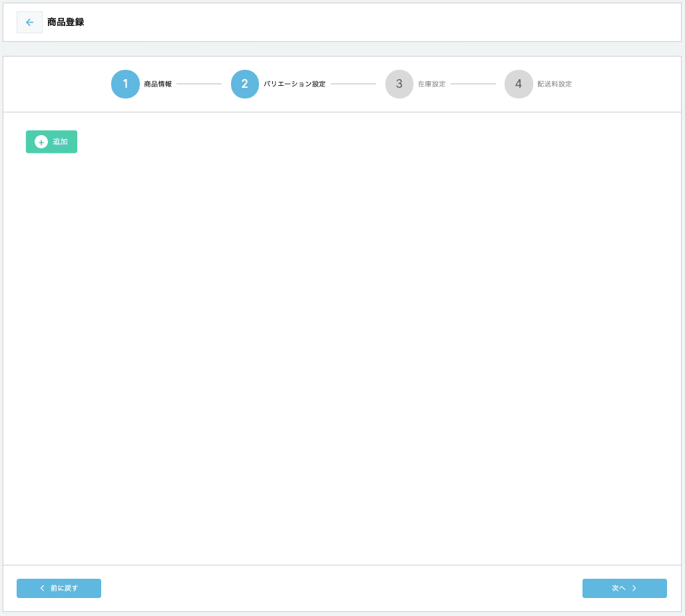Select the step 1 circle
685x616 pixels.
pyautogui.click(x=125, y=84)
